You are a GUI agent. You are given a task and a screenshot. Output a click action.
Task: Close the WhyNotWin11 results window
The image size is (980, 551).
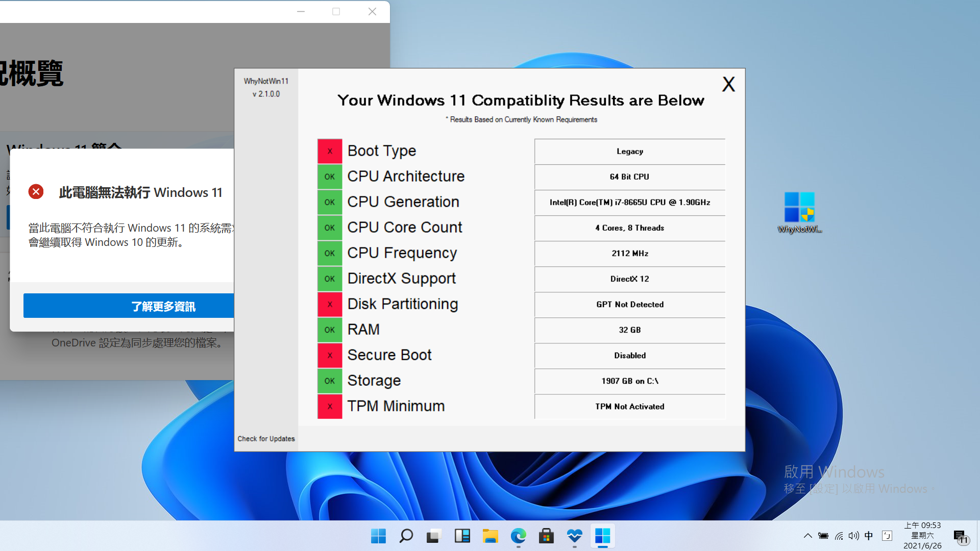click(x=728, y=84)
